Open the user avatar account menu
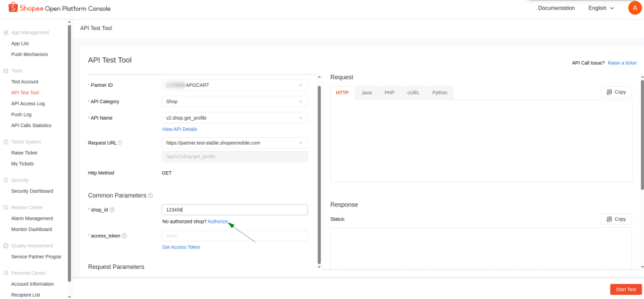Screen dimensions: 644x299 (635, 8)
